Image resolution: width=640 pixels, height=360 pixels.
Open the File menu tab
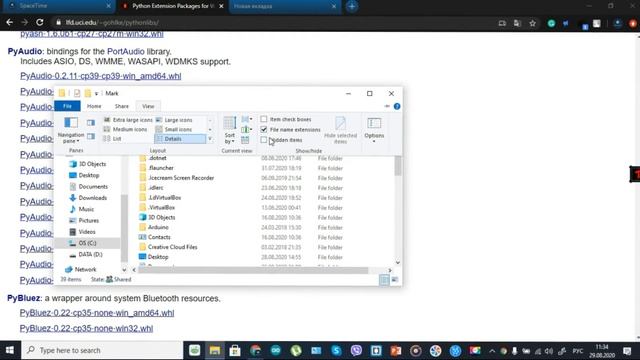coord(67,106)
